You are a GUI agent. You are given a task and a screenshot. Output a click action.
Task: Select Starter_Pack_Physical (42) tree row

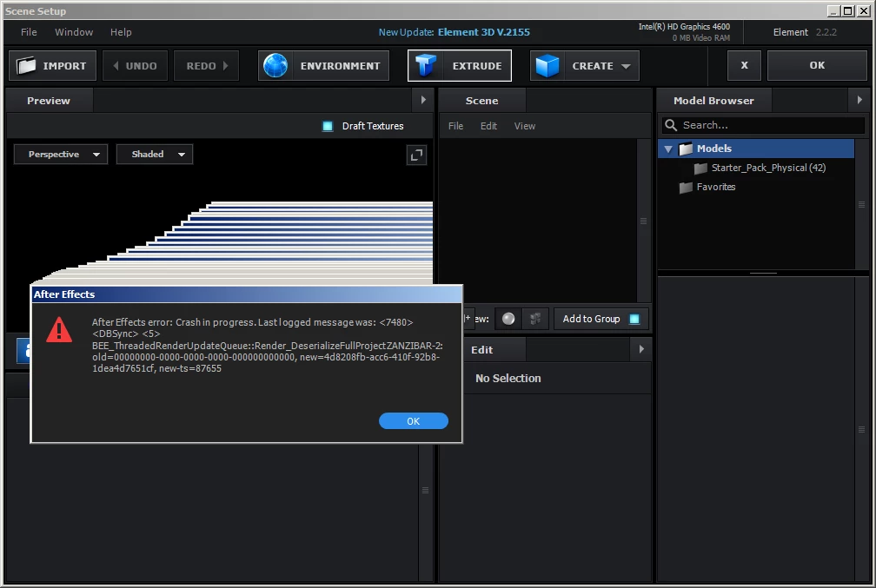pyautogui.click(x=756, y=168)
